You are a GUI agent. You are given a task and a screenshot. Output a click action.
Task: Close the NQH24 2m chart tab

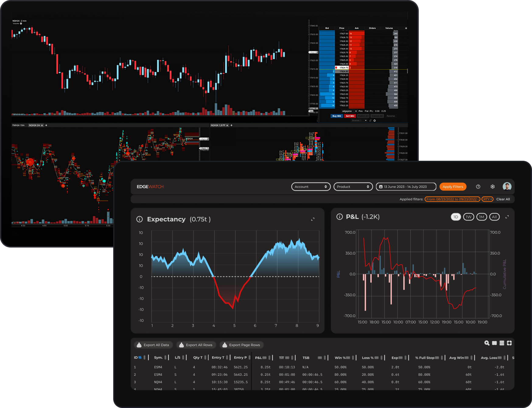pos(42,125)
